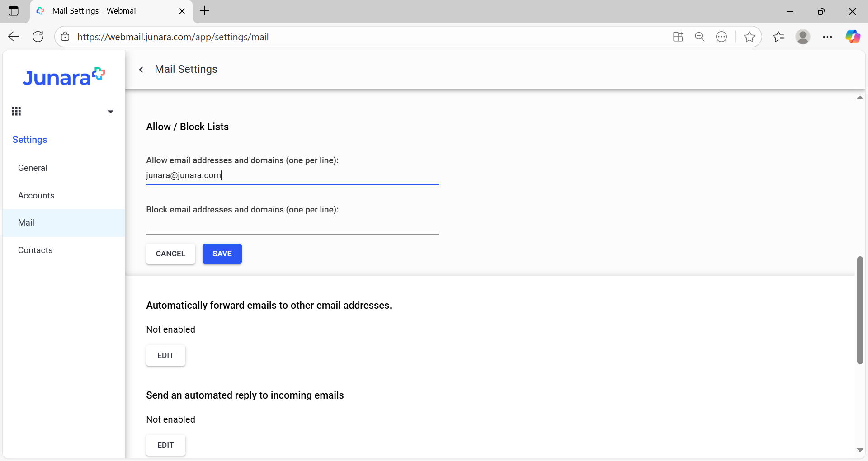The width and height of the screenshot is (868, 461).
Task: Click the Junara logo
Action: point(64,77)
